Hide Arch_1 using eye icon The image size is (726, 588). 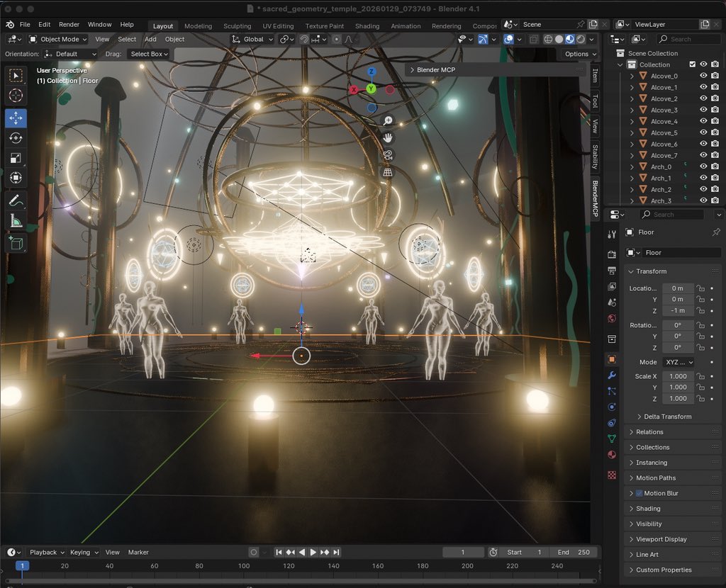pos(703,178)
